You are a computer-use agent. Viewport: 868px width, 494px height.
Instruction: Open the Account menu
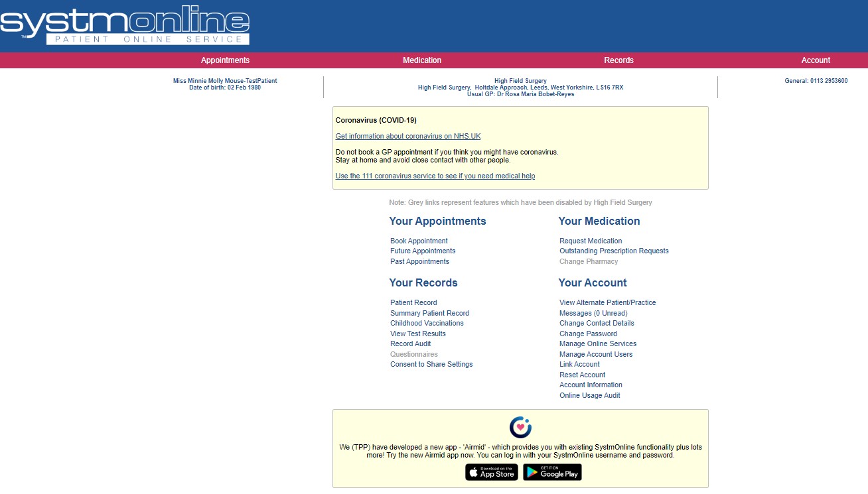pos(815,60)
